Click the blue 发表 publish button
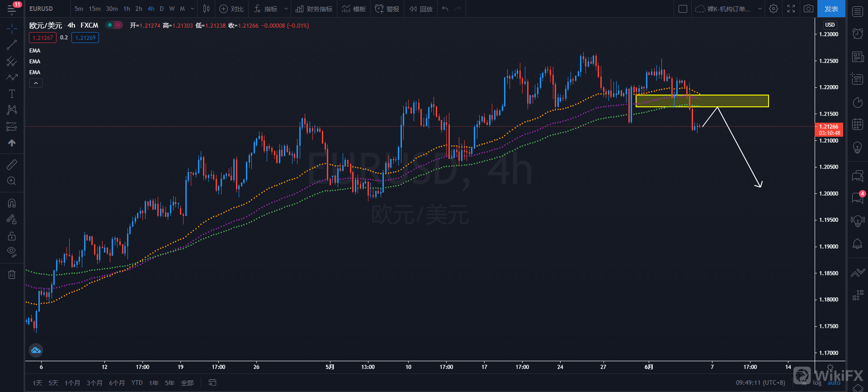Viewport: 868px width, 392px height. pos(831,9)
